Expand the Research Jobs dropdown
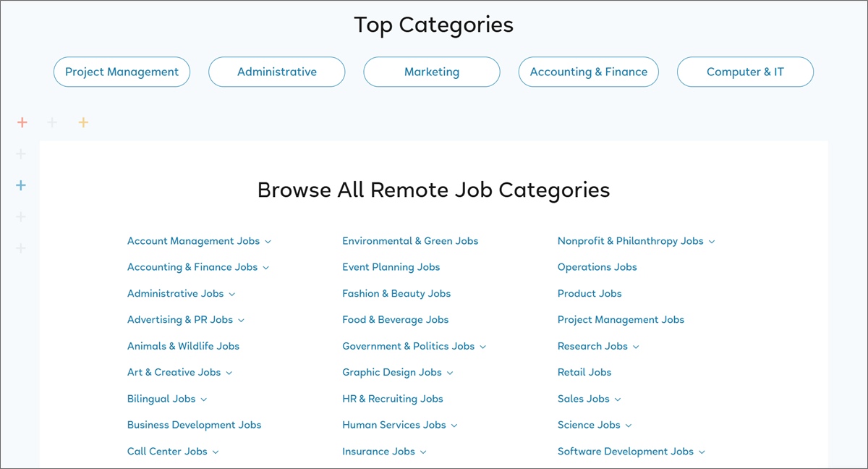Viewport: 868px width, 469px height. 635,346
